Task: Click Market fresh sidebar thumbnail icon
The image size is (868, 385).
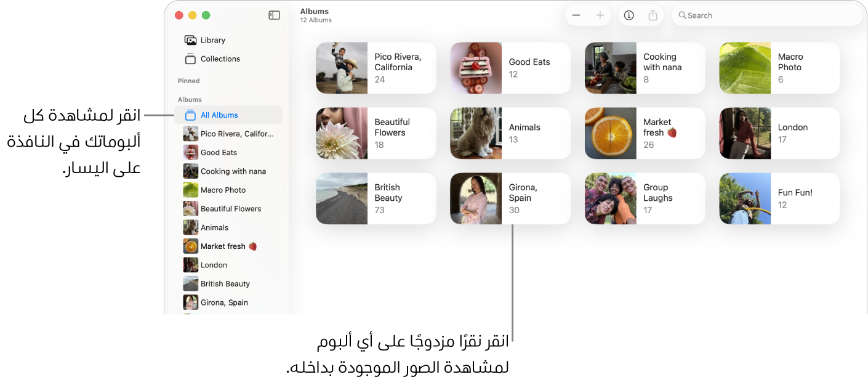Action: (x=190, y=246)
